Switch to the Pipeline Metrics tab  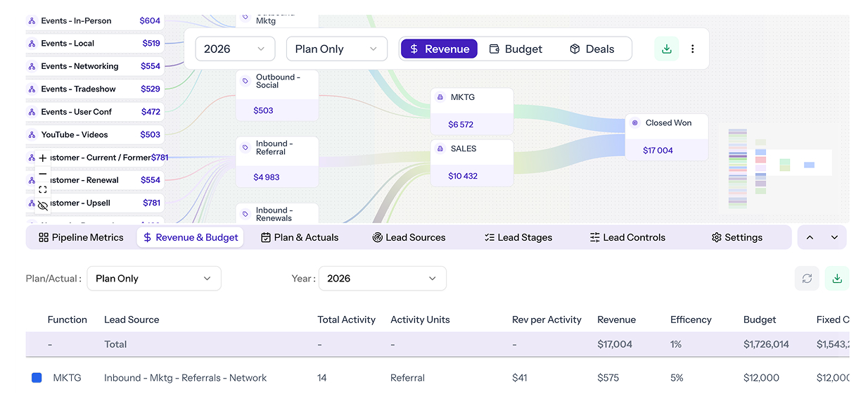point(81,238)
